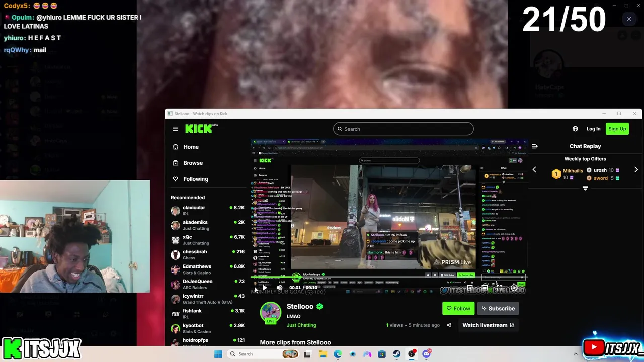Subscribe to Stellooo

click(x=498, y=308)
